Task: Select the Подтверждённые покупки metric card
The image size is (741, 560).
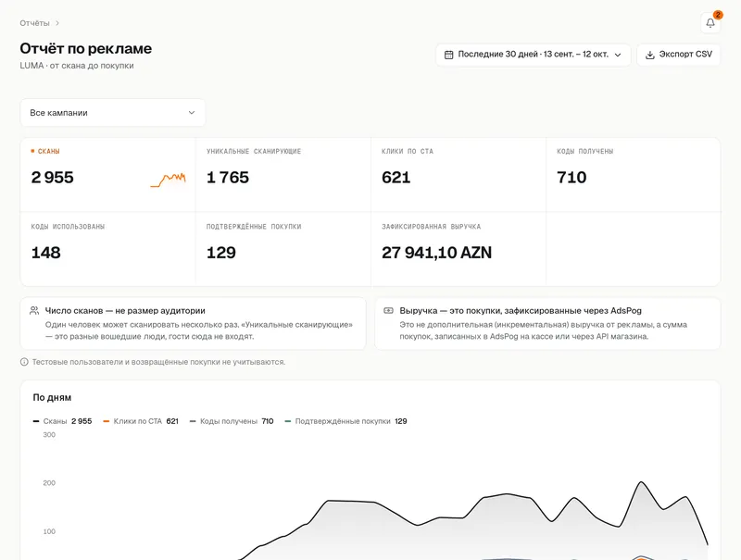Action: pyautogui.click(x=283, y=249)
